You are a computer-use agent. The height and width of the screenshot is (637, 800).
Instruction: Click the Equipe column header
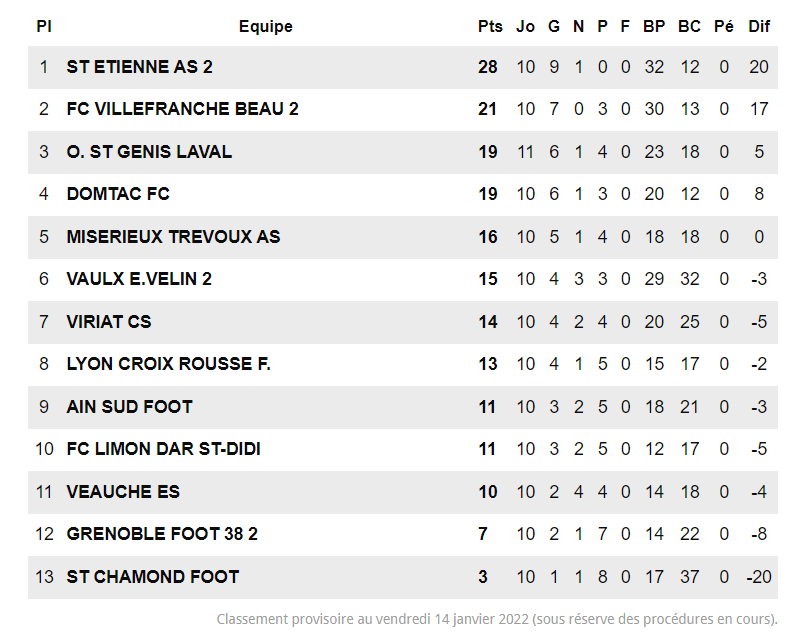[266, 27]
